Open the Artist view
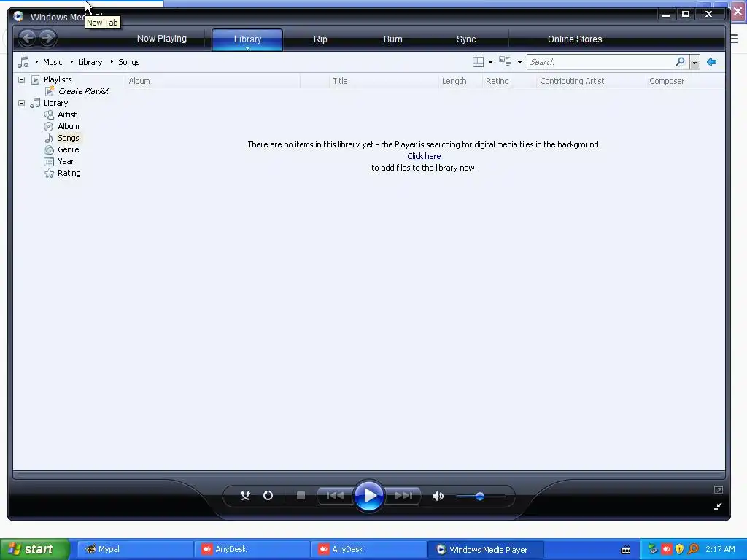Screen dimensions: 747x560 67,114
